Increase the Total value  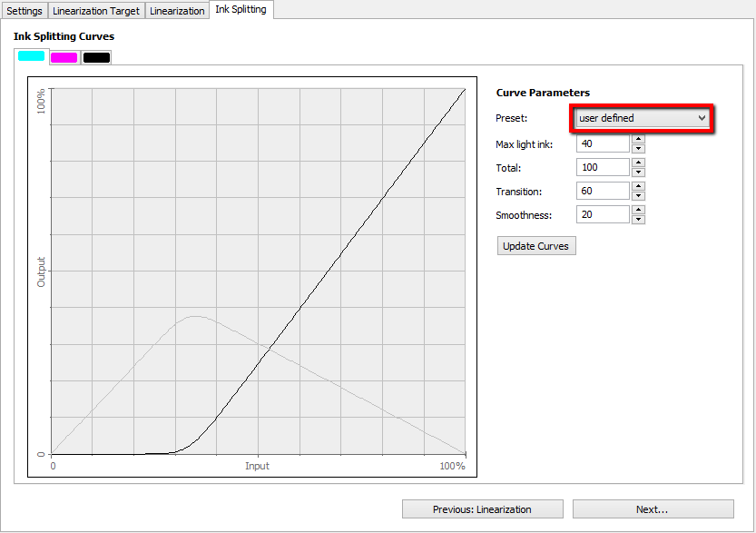click(x=638, y=163)
